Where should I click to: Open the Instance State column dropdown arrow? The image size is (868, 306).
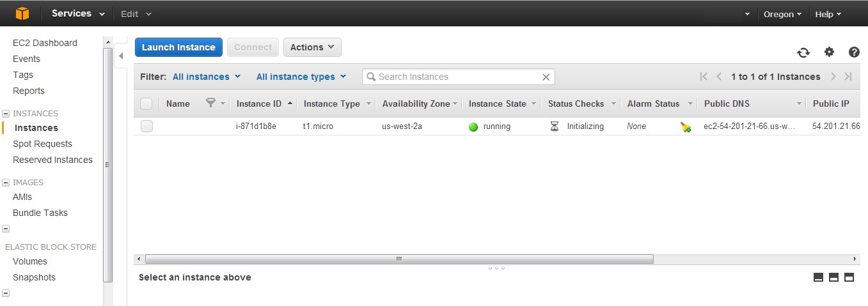535,104
